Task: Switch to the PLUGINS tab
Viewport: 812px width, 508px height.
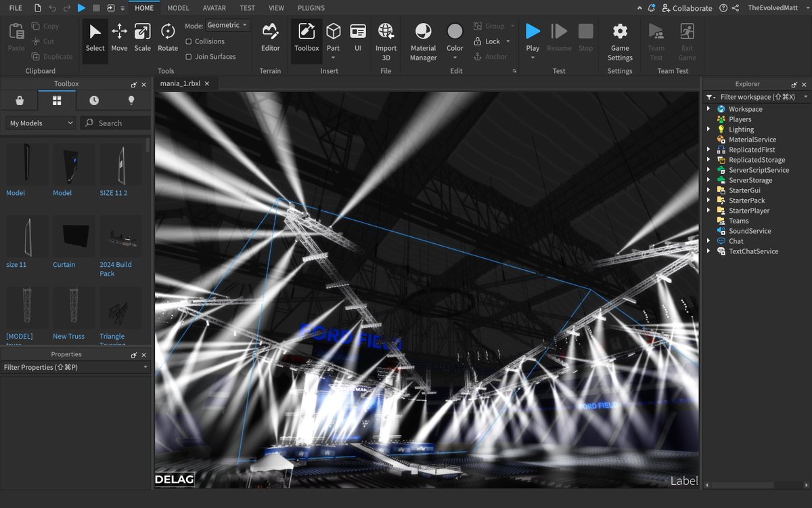Action: (x=311, y=8)
